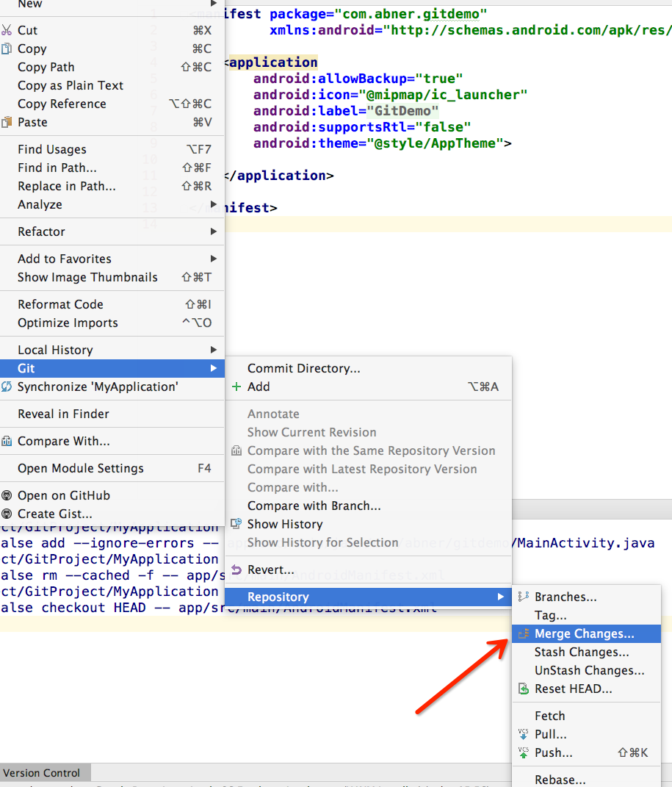This screenshot has width=672, height=787.
Task: Click the scissors icon beside Cut
Action: point(7,30)
